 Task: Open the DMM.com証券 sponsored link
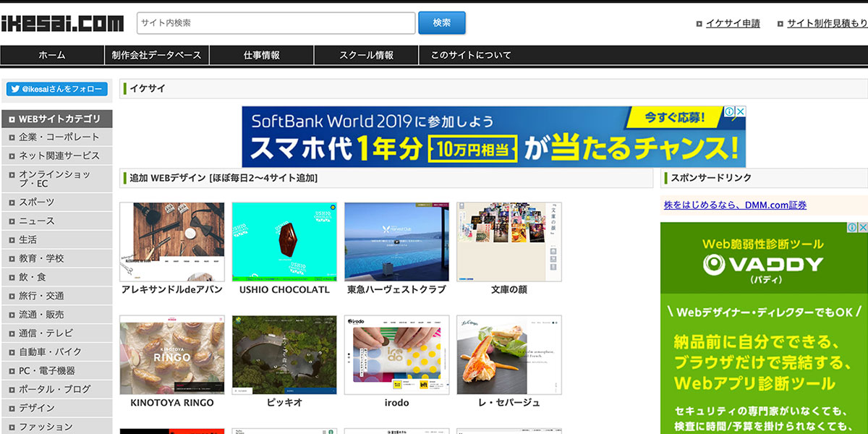point(735,205)
